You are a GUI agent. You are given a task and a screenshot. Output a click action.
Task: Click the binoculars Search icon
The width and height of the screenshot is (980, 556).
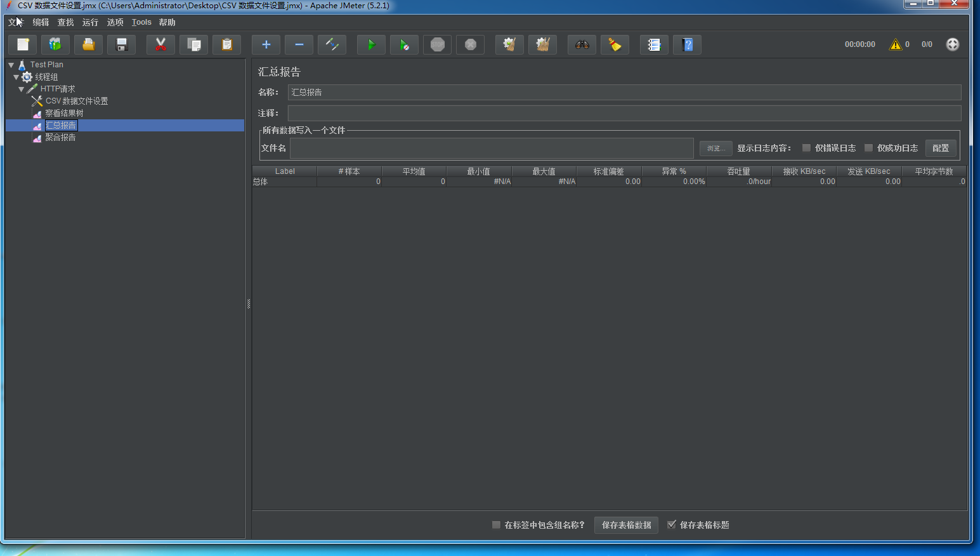tap(582, 44)
